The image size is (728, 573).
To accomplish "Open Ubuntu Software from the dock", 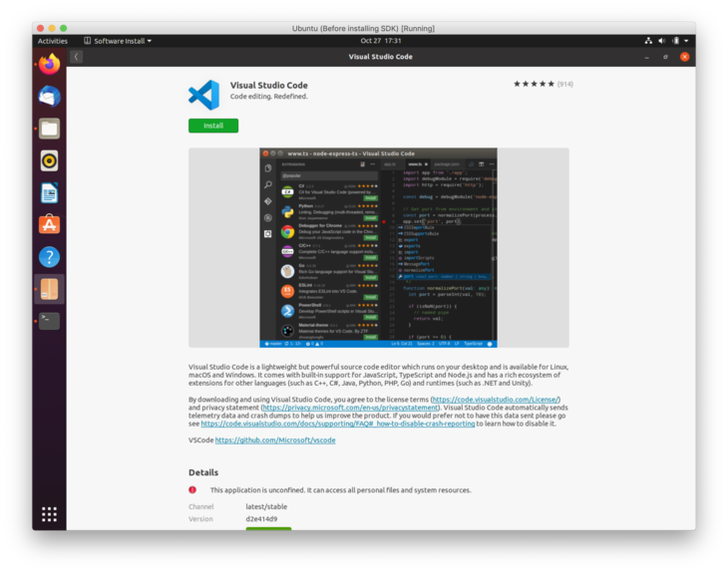I will coord(49,224).
